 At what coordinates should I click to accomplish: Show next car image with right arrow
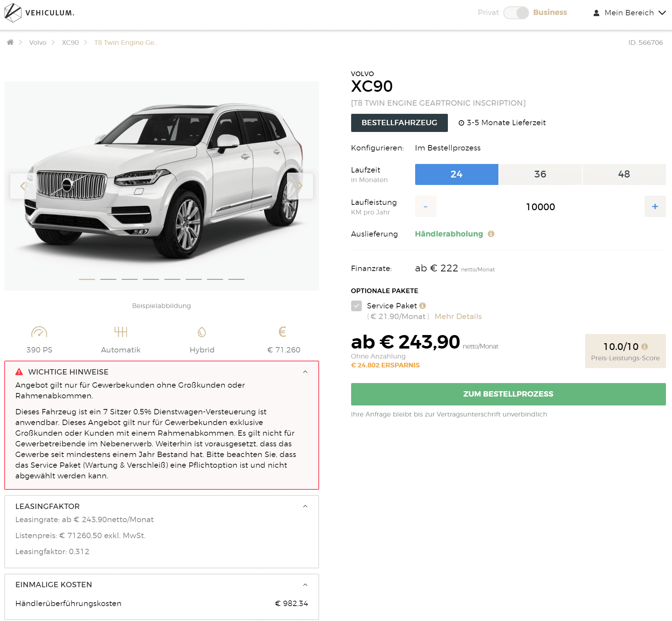tap(300, 186)
